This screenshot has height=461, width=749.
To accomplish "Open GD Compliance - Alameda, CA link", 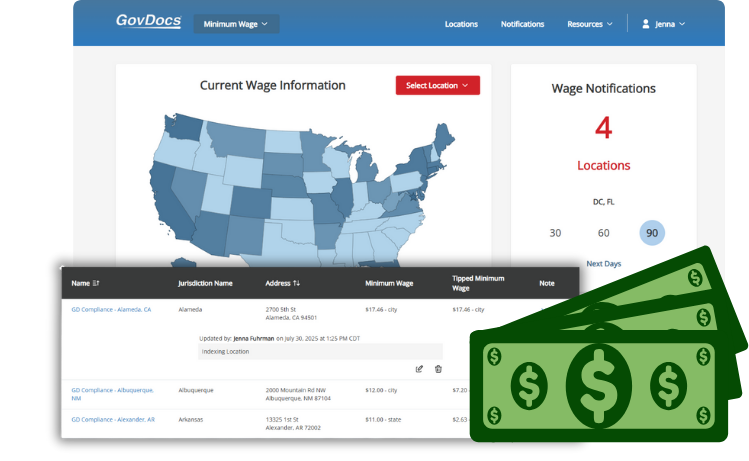I will tap(111, 310).
